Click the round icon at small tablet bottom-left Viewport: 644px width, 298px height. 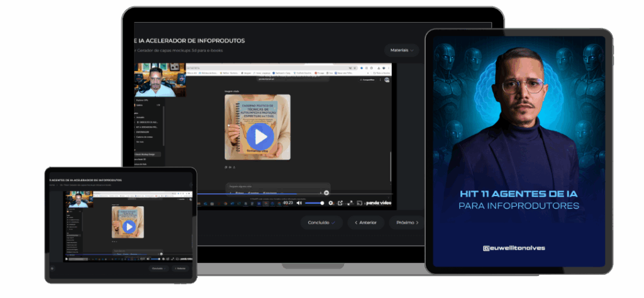[52, 268]
